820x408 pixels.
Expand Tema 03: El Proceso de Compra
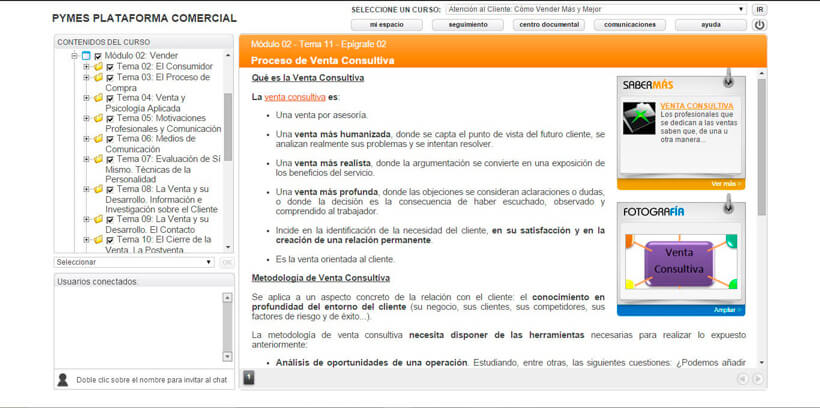pos(86,77)
